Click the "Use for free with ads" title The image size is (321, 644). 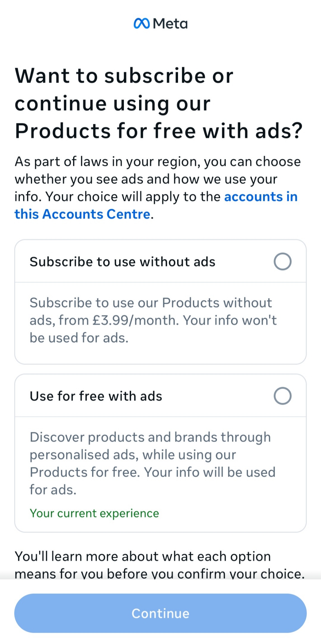[96, 396]
